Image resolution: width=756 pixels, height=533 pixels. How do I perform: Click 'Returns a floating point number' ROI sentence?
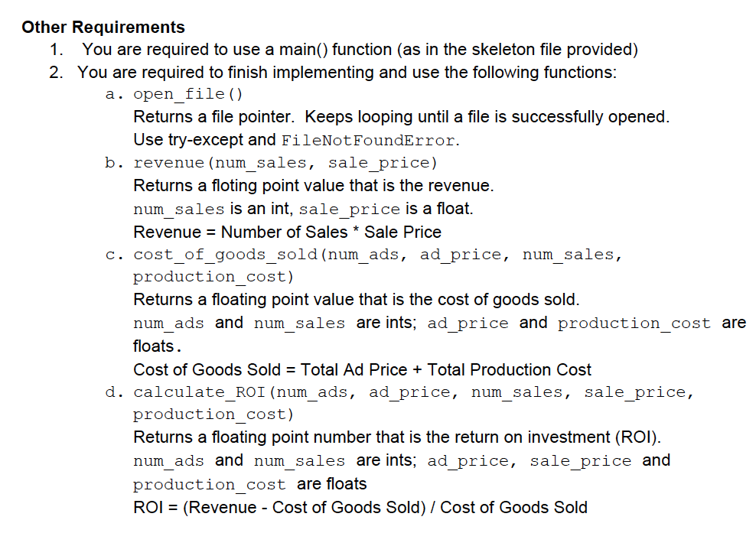pyautogui.click(x=397, y=437)
